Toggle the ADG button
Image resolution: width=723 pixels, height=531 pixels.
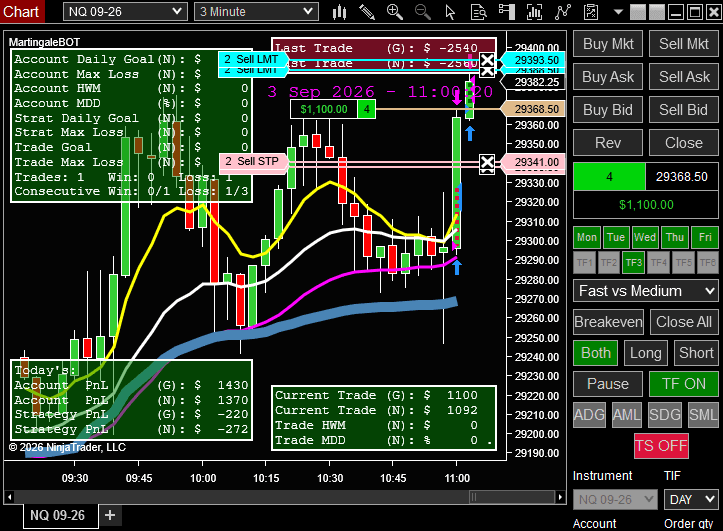pos(589,415)
